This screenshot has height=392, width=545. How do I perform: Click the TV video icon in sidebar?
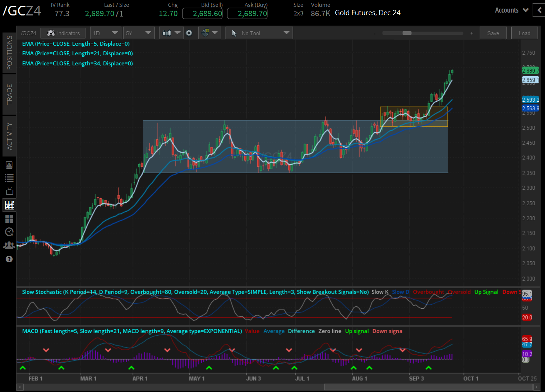9,191
